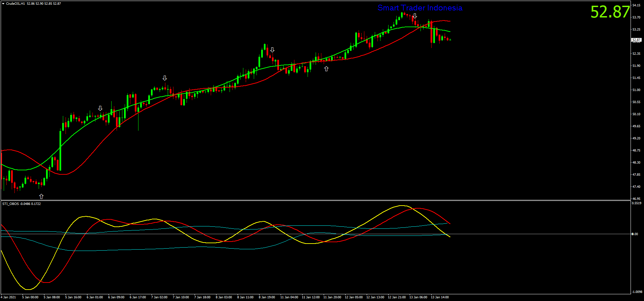
Task: Click the 50.10 price axis label
Action: (636, 114)
